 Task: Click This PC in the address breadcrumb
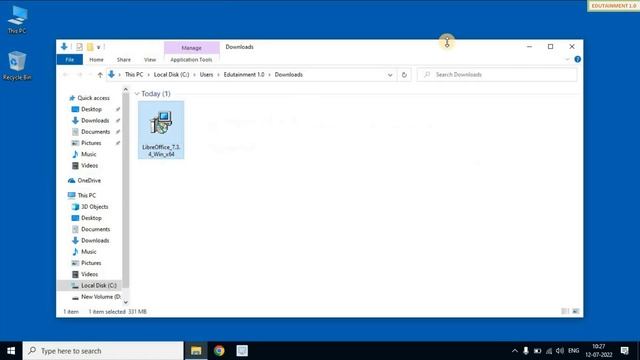[x=134, y=75]
